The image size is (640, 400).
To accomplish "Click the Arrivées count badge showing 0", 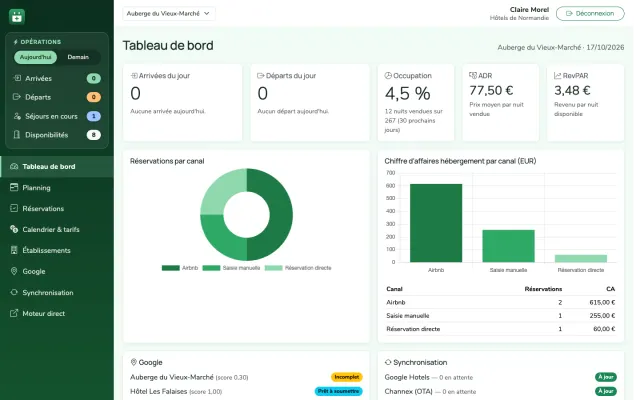I will coord(93,78).
